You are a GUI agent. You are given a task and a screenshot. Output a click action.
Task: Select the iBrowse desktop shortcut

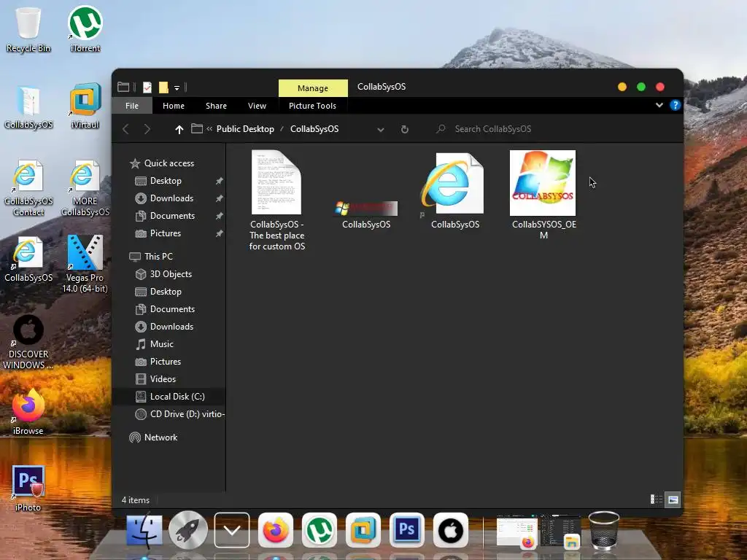click(28, 412)
